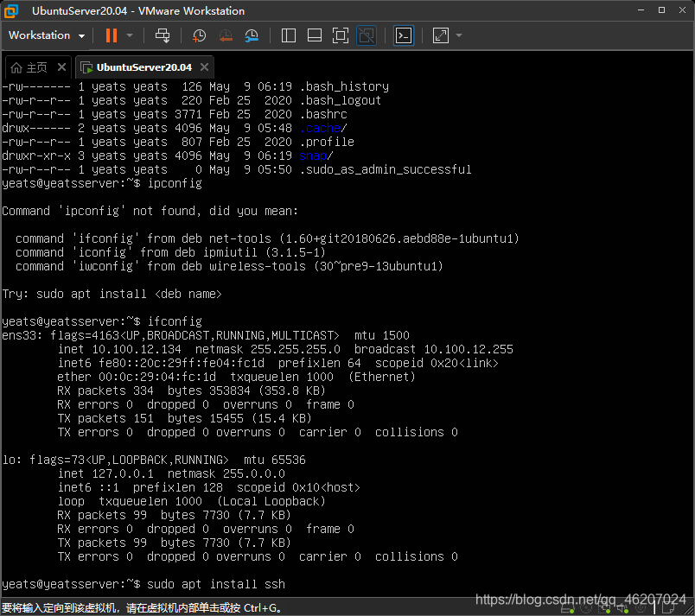
Task: Click the blue snap/ directory name
Action: click(316, 156)
